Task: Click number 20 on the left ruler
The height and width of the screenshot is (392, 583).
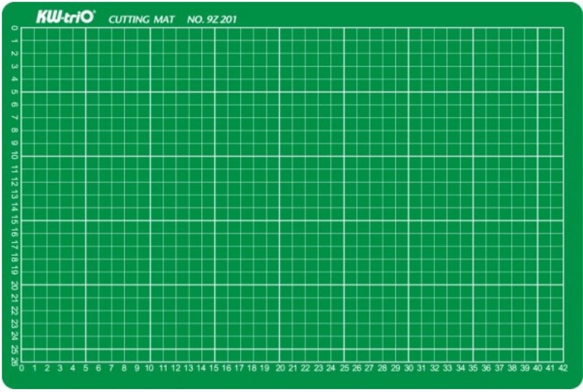Action: [14, 285]
